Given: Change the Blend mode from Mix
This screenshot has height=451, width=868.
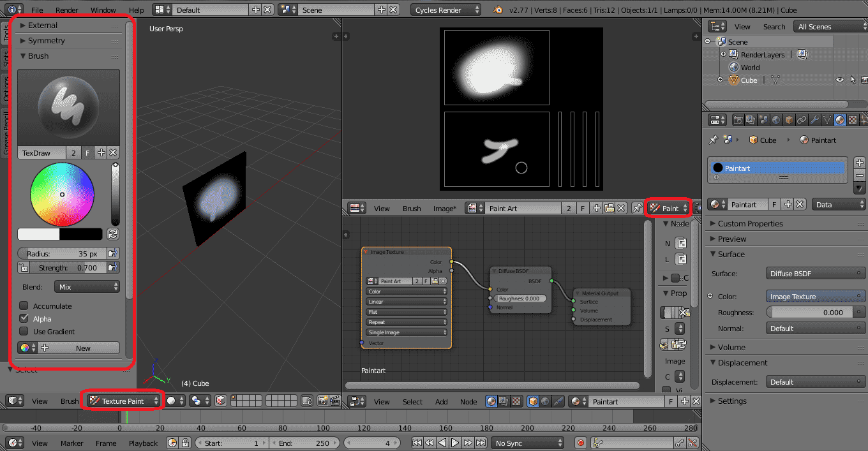Looking at the screenshot, I should 87,286.
